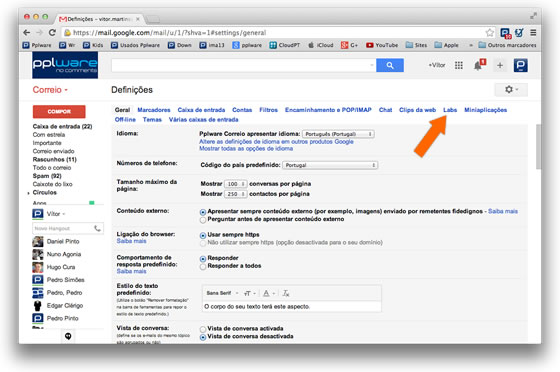This screenshot has width=560, height=372.
Task: Open YouTube bookmark
Action: tap(382, 45)
